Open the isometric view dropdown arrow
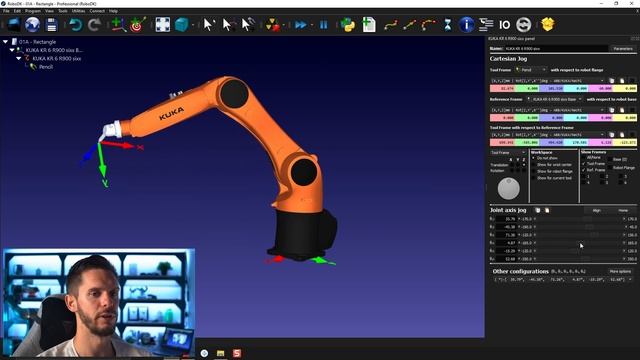This screenshot has height=360, width=640. [193, 25]
